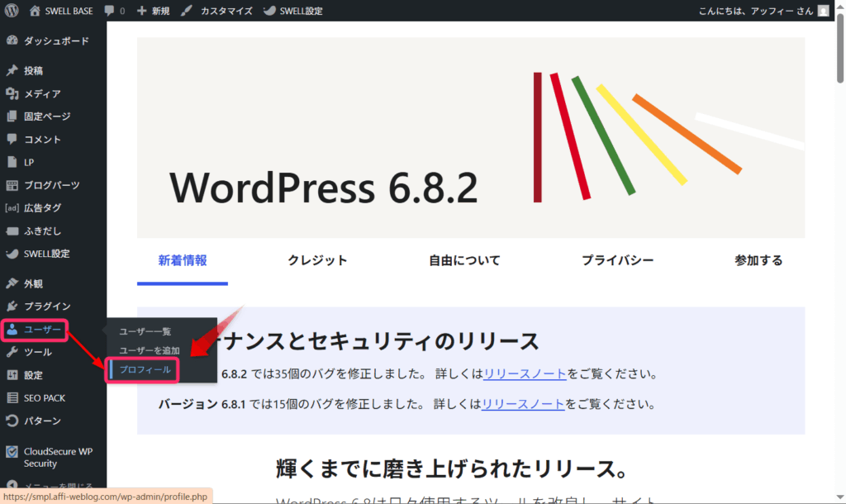Click the LP document icon
This screenshot has height=504, width=846.
(x=12, y=162)
